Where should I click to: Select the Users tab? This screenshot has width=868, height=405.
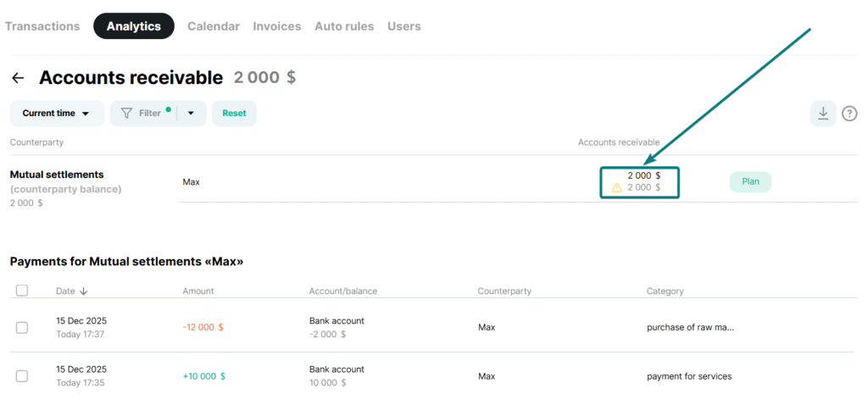(x=404, y=26)
